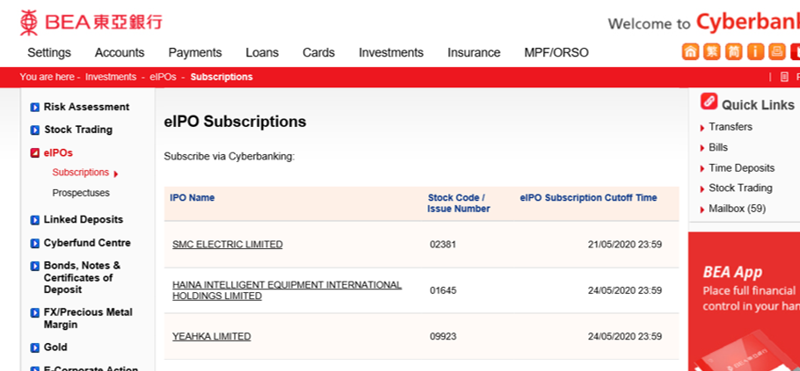Open the Insurance menu
This screenshot has height=371, width=800.
(473, 53)
